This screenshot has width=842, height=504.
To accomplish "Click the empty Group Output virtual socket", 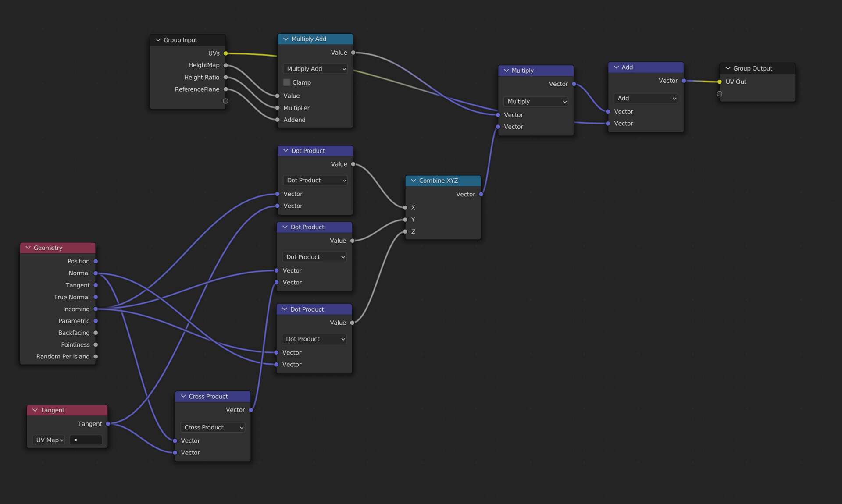I will pyautogui.click(x=720, y=94).
